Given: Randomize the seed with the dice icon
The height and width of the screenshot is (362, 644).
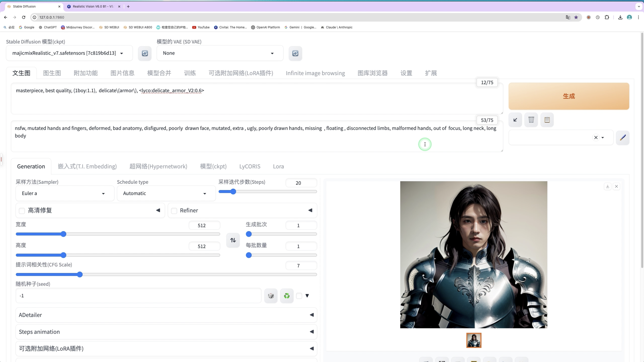Looking at the screenshot, I should [x=271, y=296].
